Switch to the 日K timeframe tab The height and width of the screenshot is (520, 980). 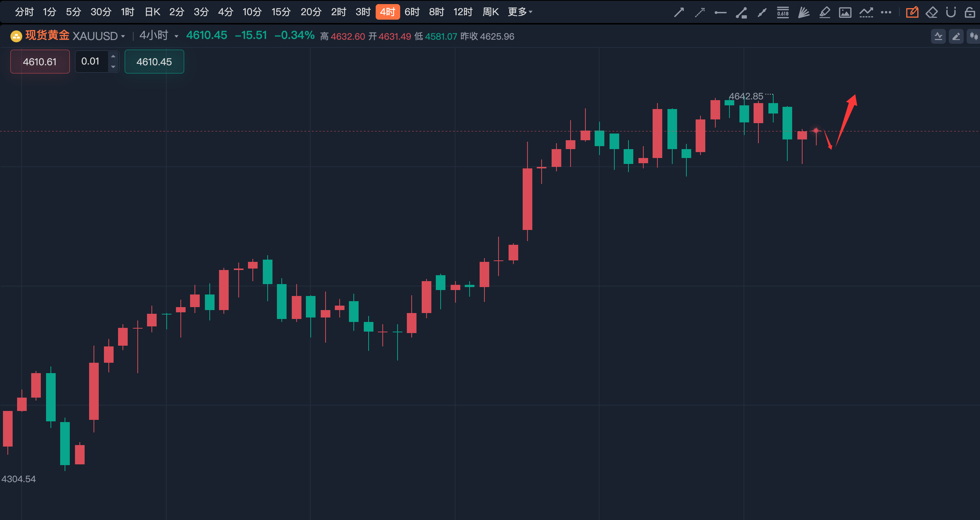152,12
